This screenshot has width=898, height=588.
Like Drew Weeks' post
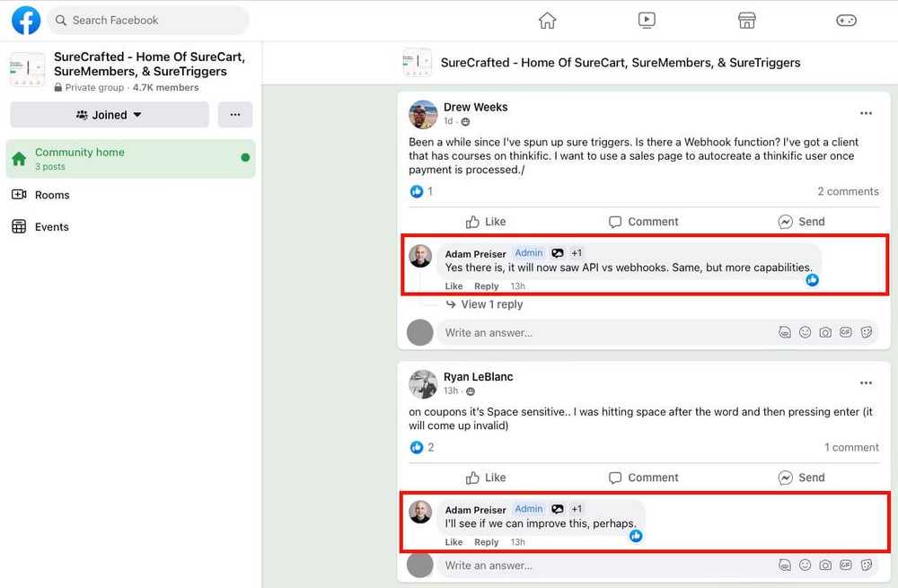(x=486, y=222)
